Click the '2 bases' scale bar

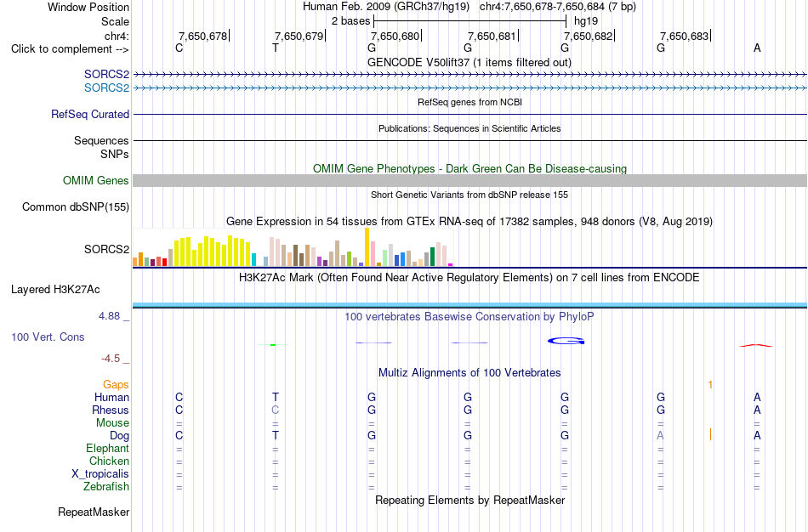click(x=470, y=21)
